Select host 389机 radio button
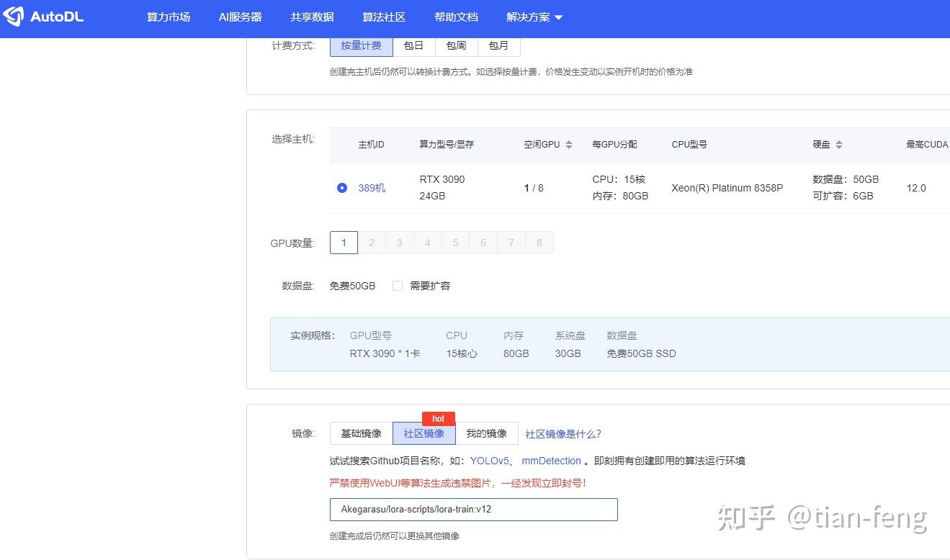 coord(341,188)
